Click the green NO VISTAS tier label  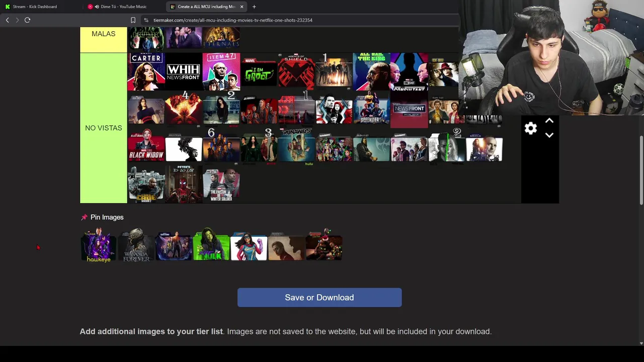(x=104, y=128)
